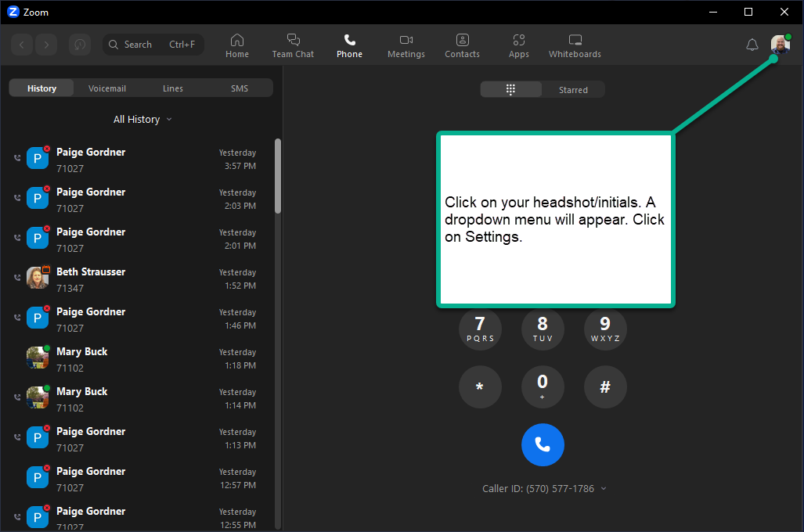Screen dimensions: 804x532
Task: Click Paige Gordner's avatar at 3:57 PM
Action: [38, 158]
